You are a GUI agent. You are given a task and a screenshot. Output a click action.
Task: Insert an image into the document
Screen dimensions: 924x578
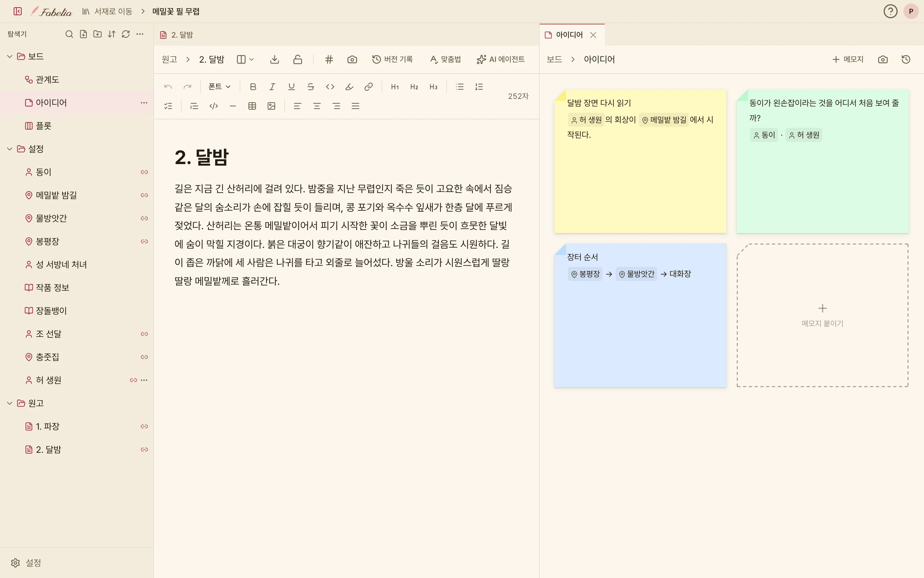(271, 106)
